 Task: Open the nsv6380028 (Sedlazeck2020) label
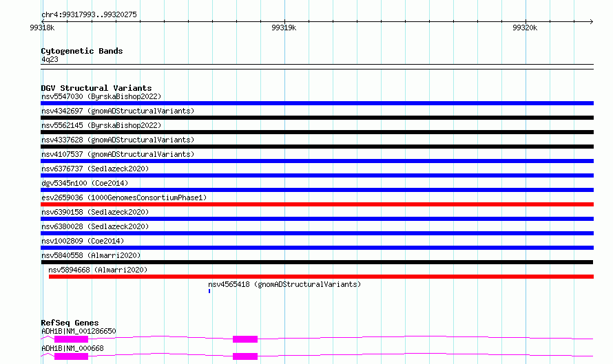click(95, 226)
